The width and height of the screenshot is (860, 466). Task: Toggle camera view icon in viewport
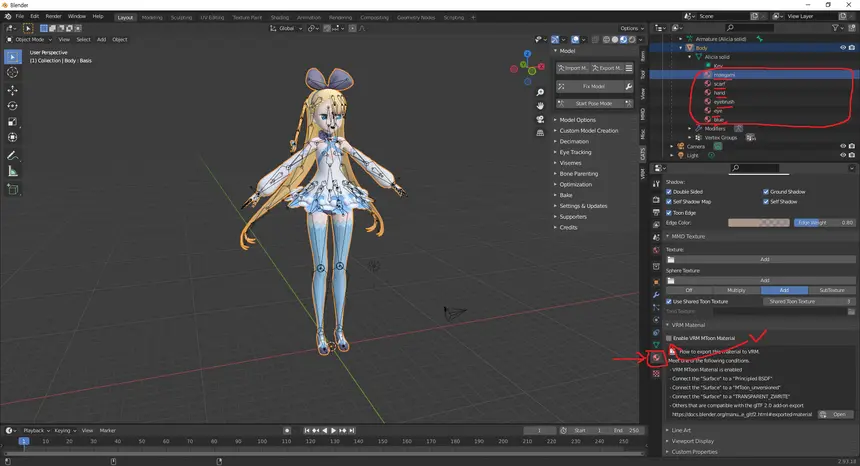point(540,120)
